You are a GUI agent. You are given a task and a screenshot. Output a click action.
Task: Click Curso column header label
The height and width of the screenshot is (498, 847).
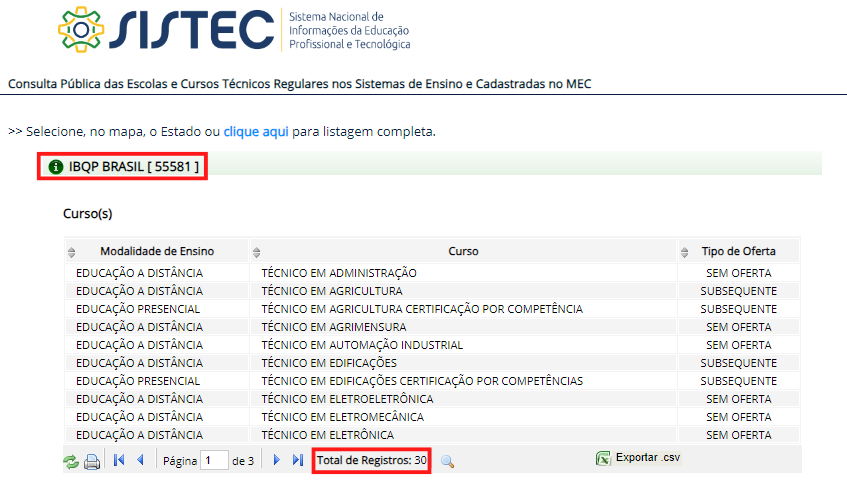tap(463, 251)
